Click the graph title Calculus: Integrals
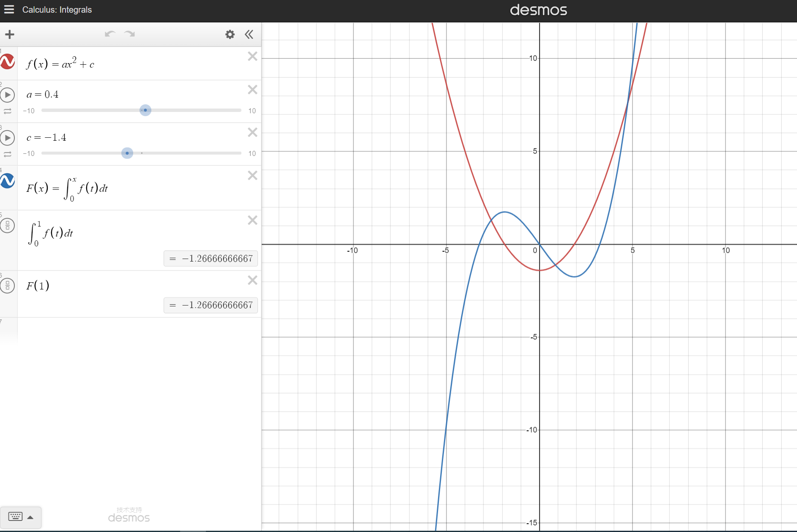Screen dimensions: 797x532 click(57, 10)
